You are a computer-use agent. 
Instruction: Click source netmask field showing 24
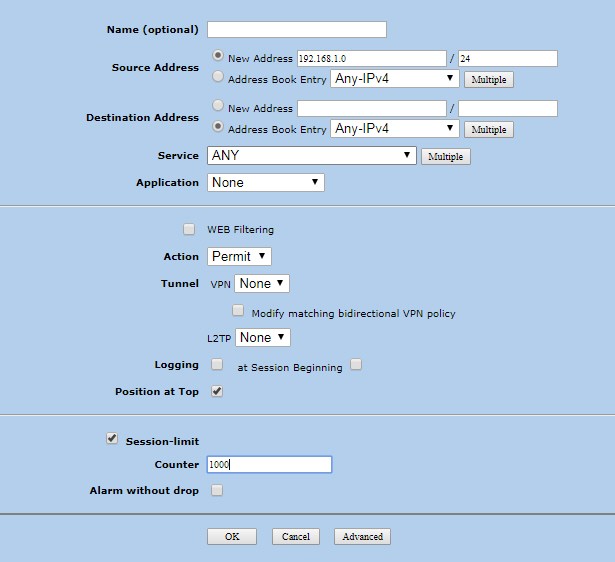(508, 58)
